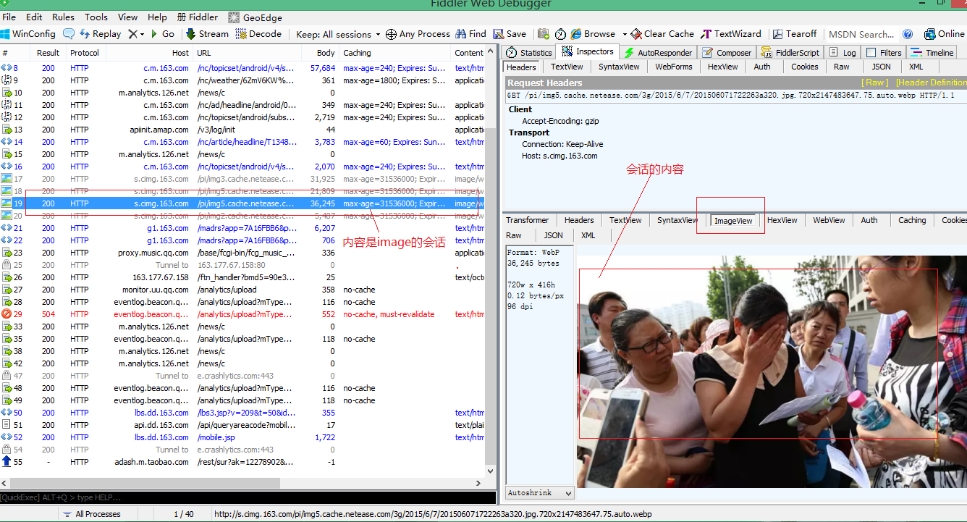The width and height of the screenshot is (967, 522).
Task: Click the Go resume button
Action: (161, 34)
